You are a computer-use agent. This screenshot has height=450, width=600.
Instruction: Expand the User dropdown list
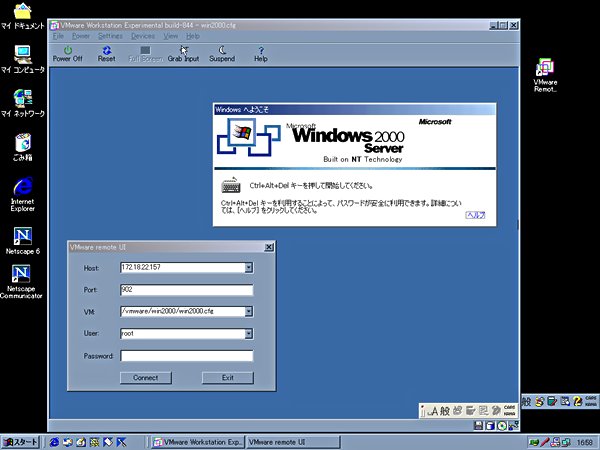(249, 334)
